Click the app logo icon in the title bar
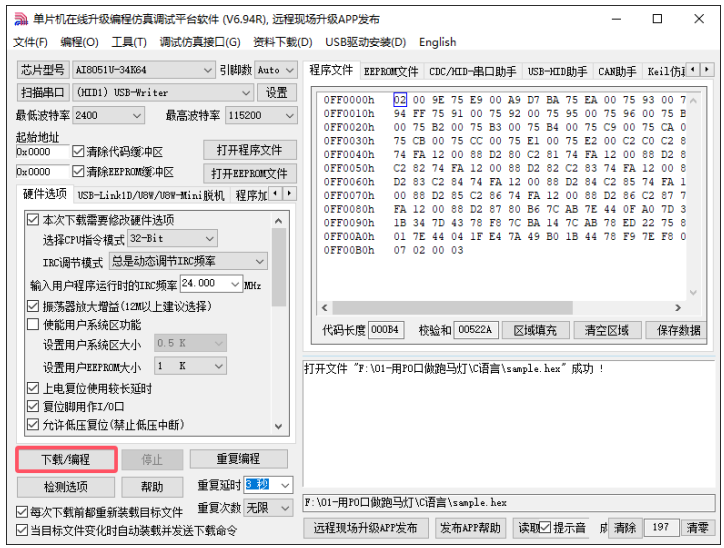724x548 pixels. (21, 19)
